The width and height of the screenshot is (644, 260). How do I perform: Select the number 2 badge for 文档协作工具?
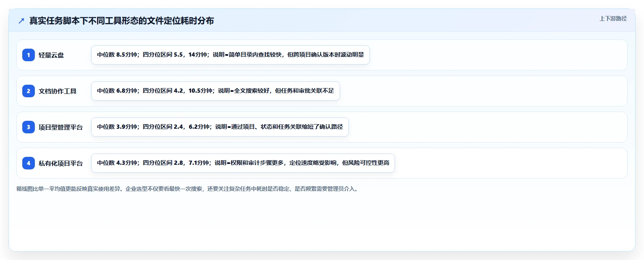pos(29,91)
